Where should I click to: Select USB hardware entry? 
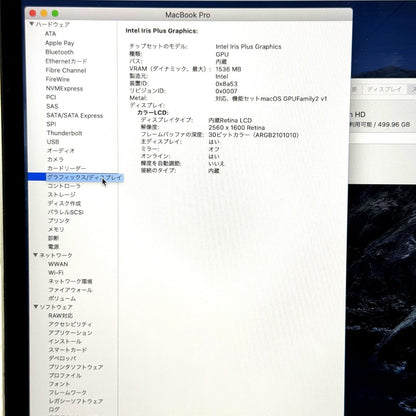53,142
